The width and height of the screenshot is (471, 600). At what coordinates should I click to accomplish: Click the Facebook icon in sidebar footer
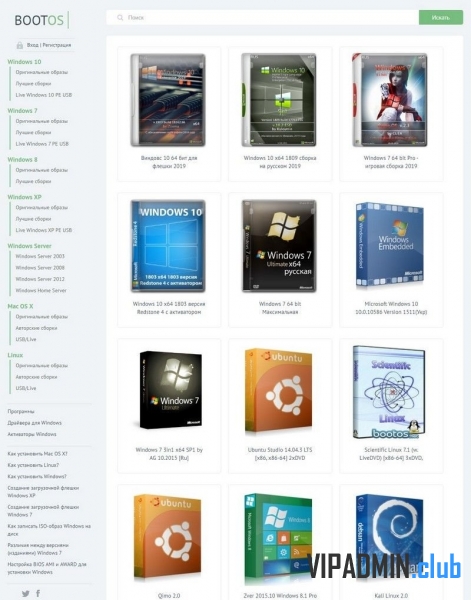(x=38, y=593)
